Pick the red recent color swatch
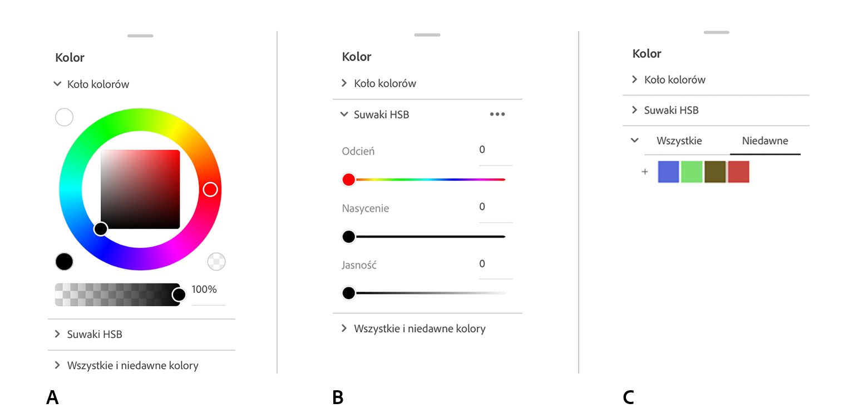Viewport: 868px width, 418px height. [738, 172]
